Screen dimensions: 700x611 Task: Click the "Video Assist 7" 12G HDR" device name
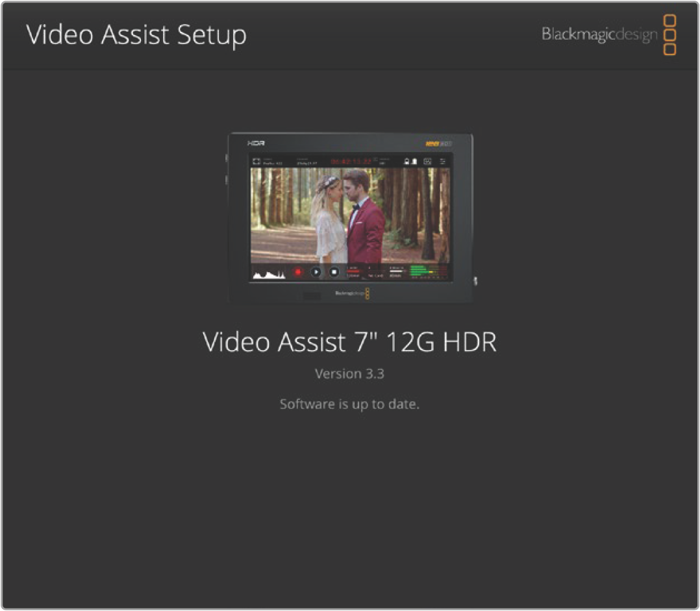[349, 342]
